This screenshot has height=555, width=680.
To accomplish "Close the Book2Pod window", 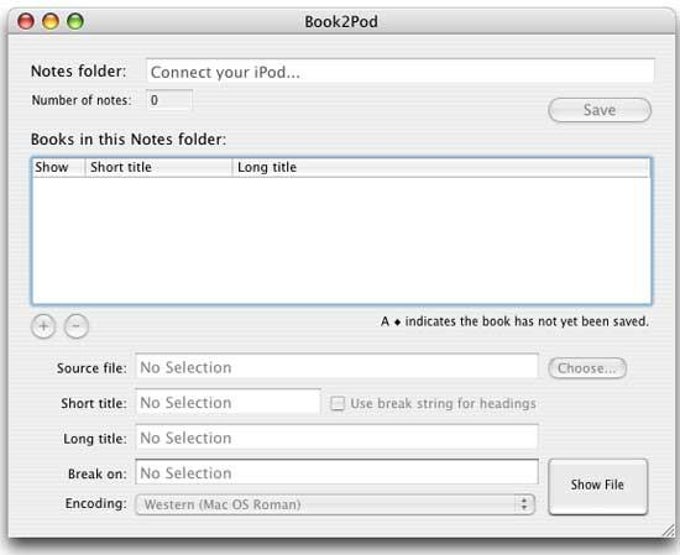I will (x=28, y=21).
